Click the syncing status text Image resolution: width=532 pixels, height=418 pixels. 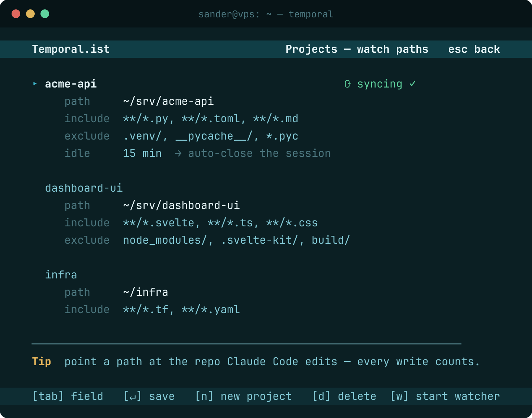click(x=380, y=84)
